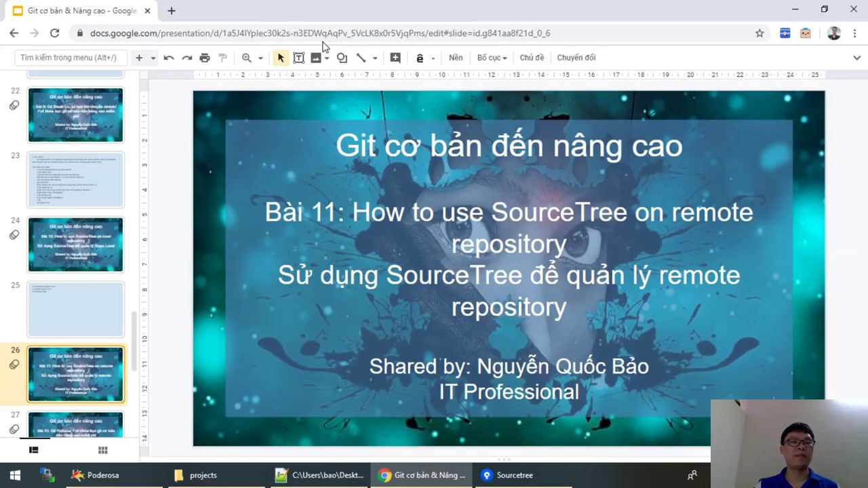Focus the Tìm kiếm trong menu search box
The height and width of the screenshot is (488, 868).
click(x=70, y=58)
